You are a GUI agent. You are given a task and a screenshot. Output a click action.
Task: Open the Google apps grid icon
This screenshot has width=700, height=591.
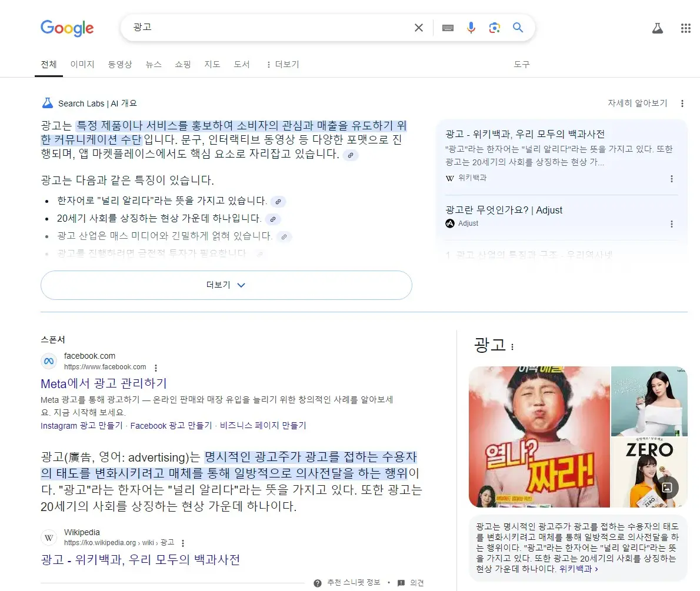click(x=685, y=28)
